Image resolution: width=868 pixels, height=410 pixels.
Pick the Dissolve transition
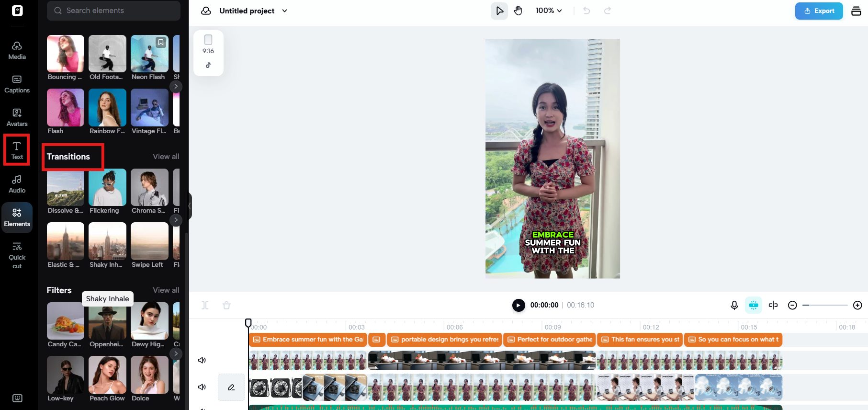[66, 187]
